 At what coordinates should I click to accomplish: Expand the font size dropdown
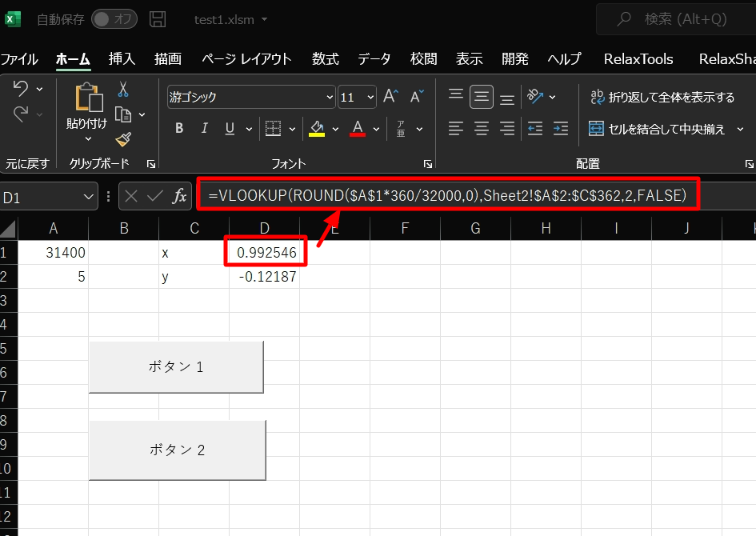pyautogui.click(x=370, y=98)
